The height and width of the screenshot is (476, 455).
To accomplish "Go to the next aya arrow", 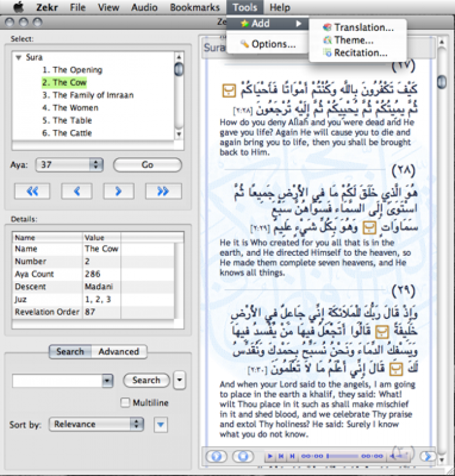I will point(118,192).
